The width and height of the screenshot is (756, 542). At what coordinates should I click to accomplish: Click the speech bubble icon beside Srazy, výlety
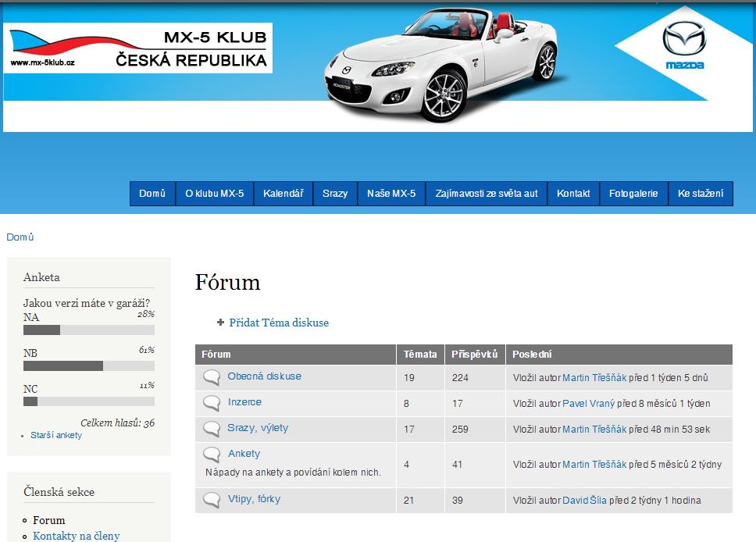click(211, 430)
